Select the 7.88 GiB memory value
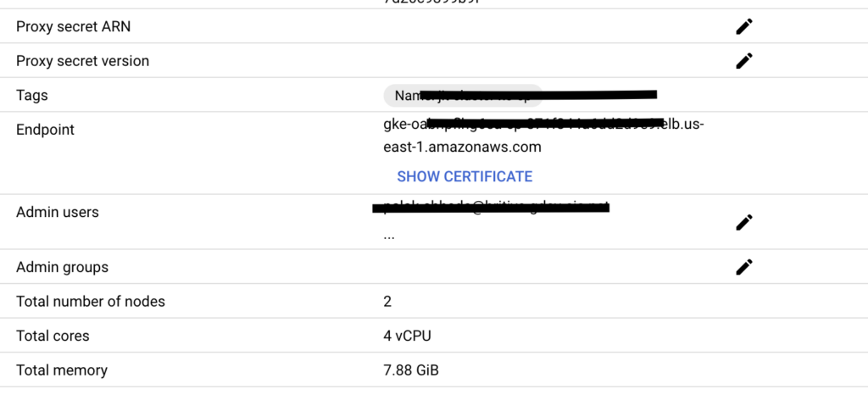Viewport: 868px width, 417px height. point(411,370)
